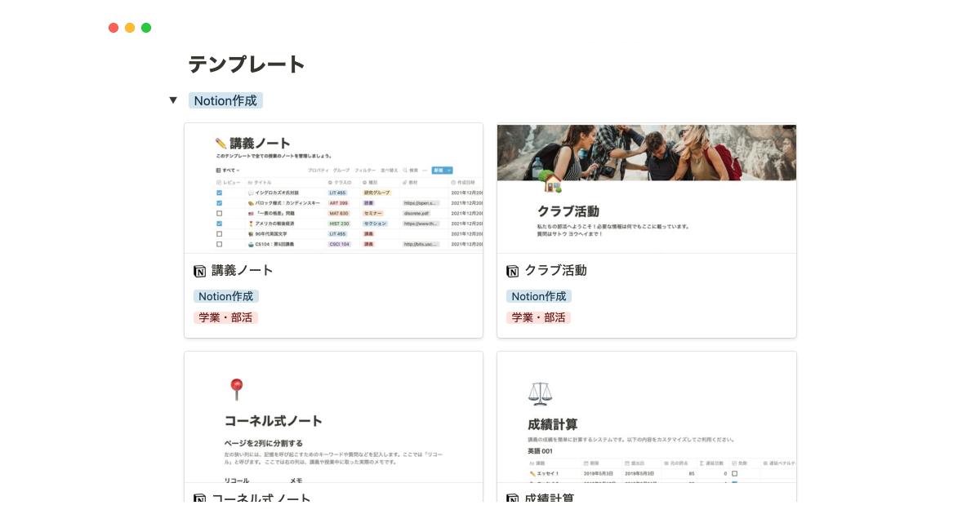Screen dimensions: 980x514
Task: Open the すべて view dropdown in 講義ノート preview
Action: pyautogui.click(x=228, y=171)
